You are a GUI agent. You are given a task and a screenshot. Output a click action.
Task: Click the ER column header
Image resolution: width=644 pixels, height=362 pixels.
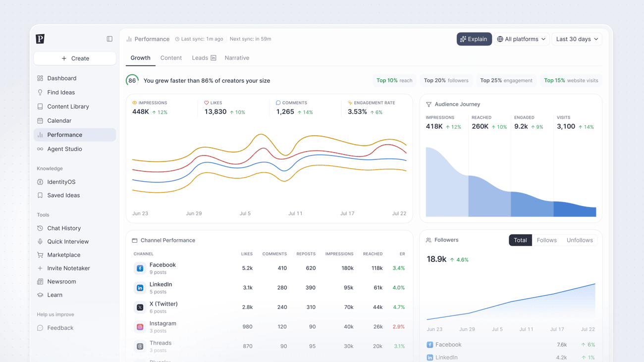point(402,254)
